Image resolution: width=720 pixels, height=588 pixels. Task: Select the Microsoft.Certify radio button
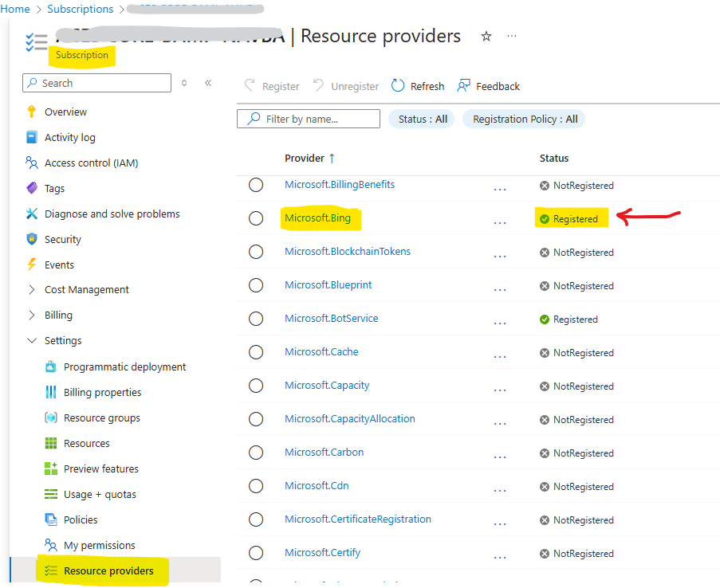(x=256, y=553)
